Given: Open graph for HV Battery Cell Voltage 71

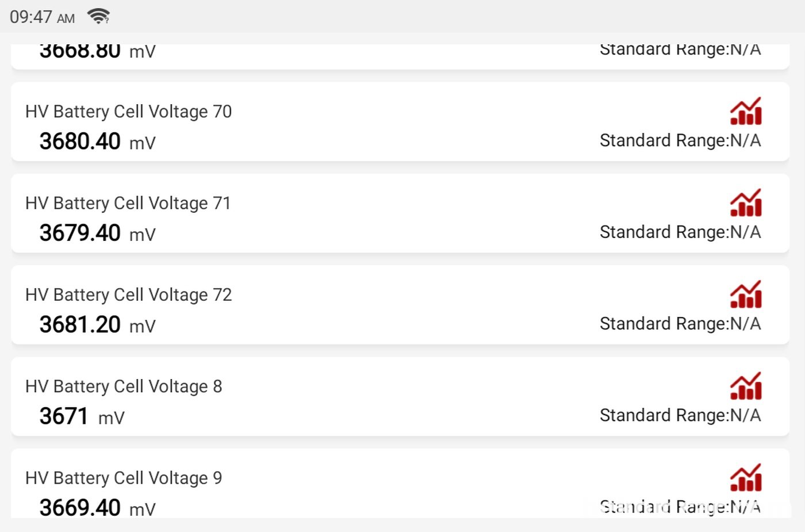Looking at the screenshot, I should tap(746, 202).
